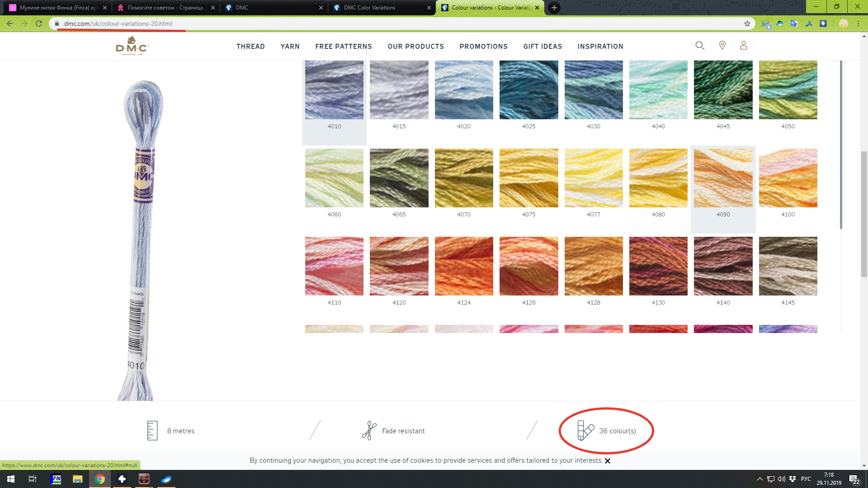Click the DMC logo
Image resolution: width=868 pixels, height=488 pixels.
click(x=132, y=46)
